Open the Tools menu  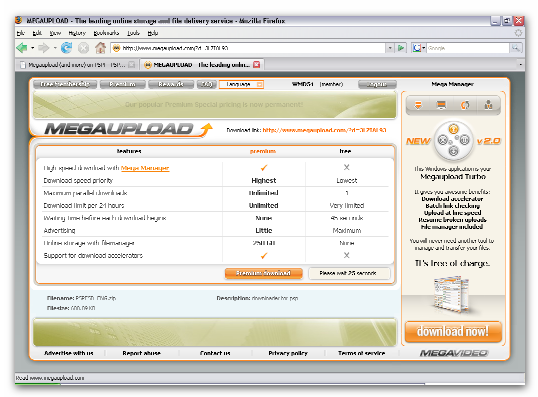(x=133, y=33)
